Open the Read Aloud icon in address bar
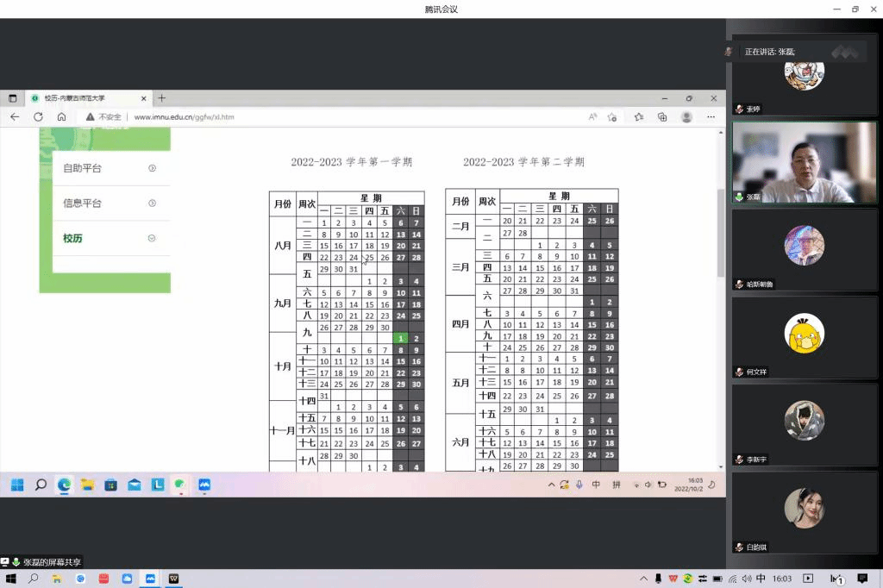This screenshot has height=588, width=883. pyautogui.click(x=592, y=116)
